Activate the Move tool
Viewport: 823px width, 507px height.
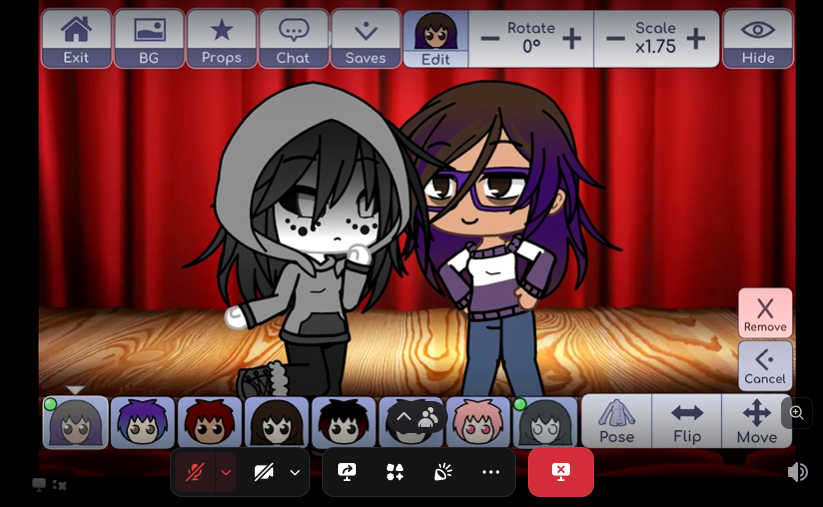[757, 421]
